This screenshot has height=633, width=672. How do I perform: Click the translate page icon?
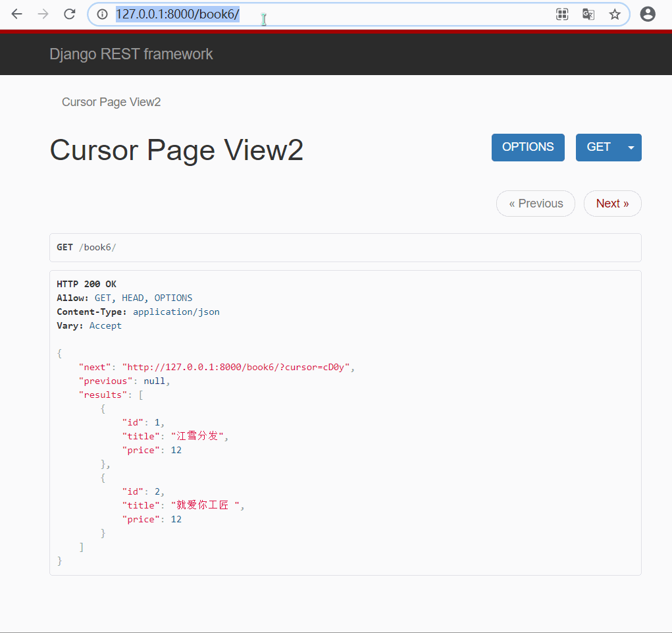[588, 14]
